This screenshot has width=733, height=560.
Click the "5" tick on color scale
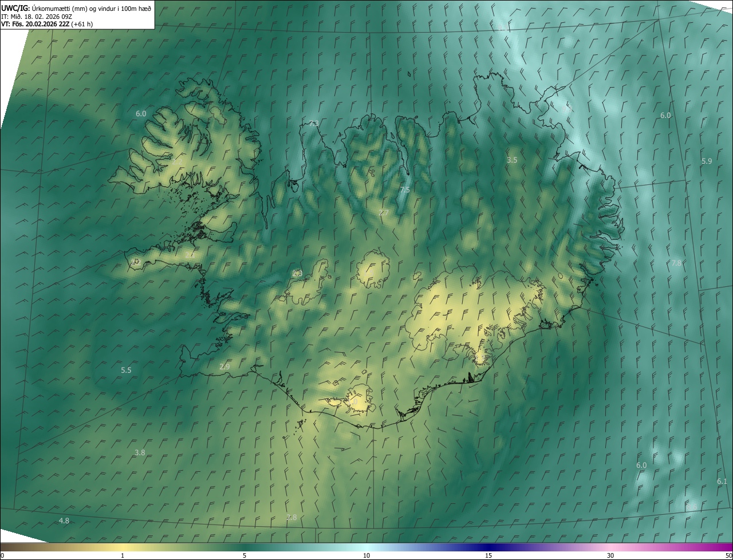pyautogui.click(x=245, y=555)
